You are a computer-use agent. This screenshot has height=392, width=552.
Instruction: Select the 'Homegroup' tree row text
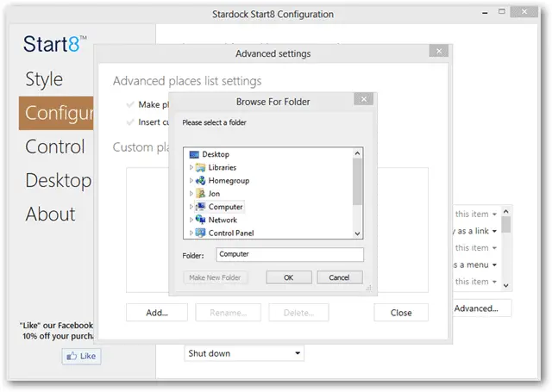click(x=229, y=180)
